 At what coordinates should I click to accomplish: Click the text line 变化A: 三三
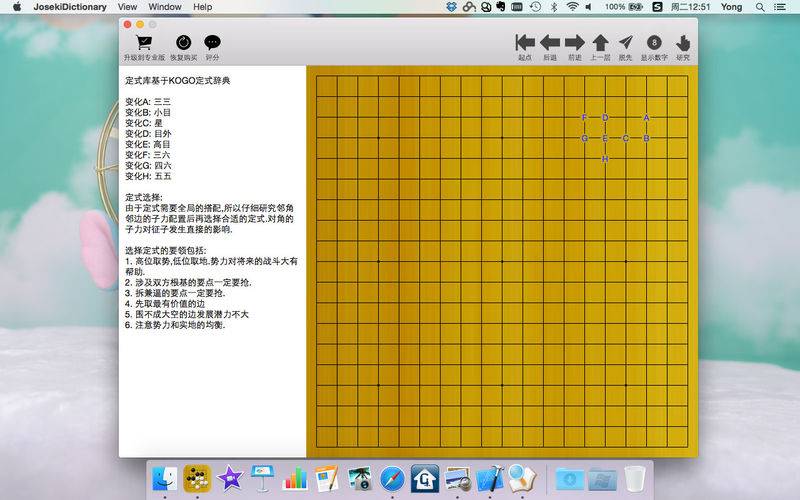point(148,102)
